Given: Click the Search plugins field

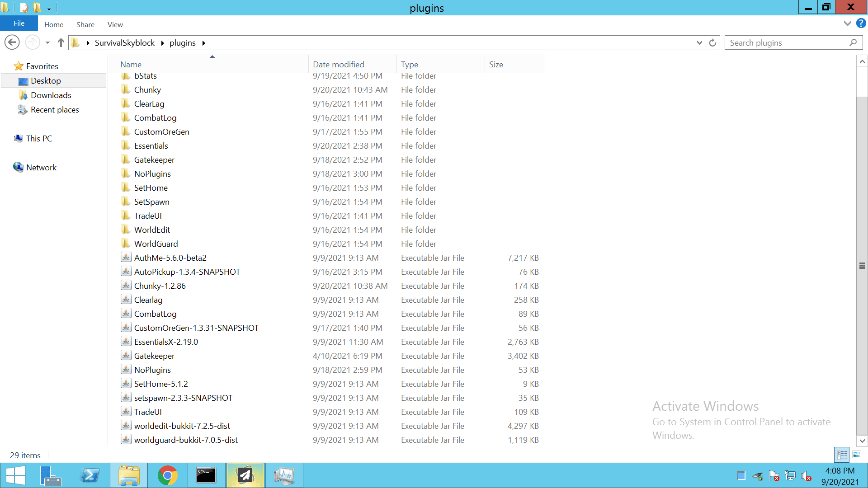Looking at the screenshot, I should (787, 42).
